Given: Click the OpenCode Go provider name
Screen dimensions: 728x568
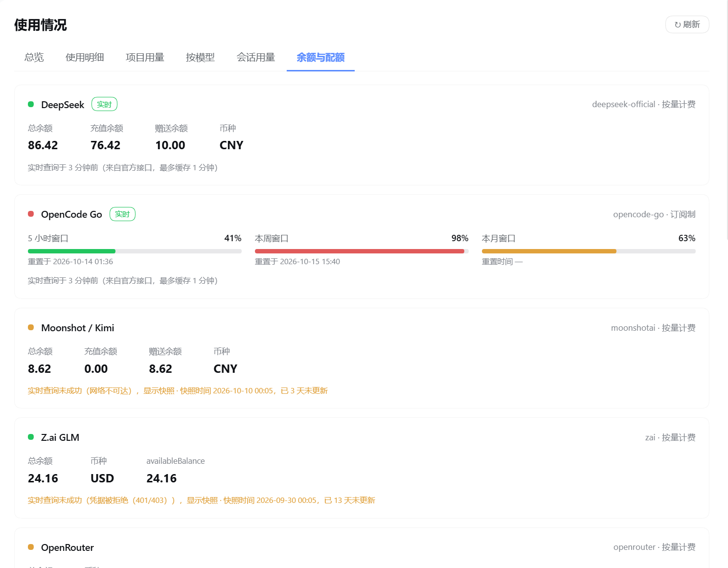Looking at the screenshot, I should pos(71,214).
